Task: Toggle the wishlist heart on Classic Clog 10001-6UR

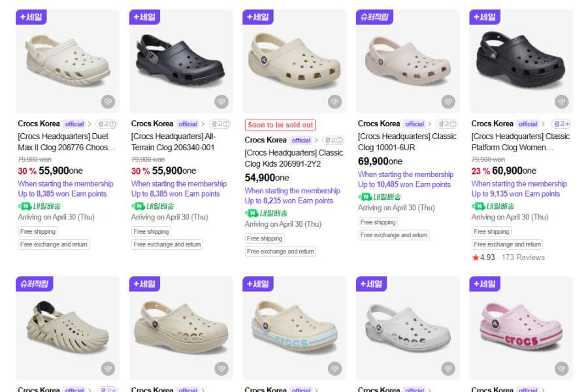Action: coord(448,101)
